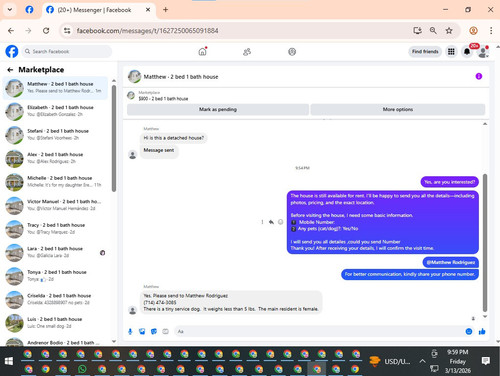Go to the Home feed icon
The height and width of the screenshot is (376, 500).
click(202, 52)
